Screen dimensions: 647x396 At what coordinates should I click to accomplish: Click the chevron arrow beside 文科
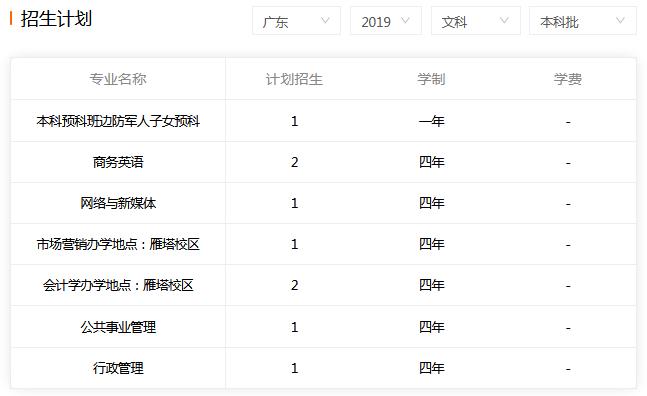(x=504, y=20)
